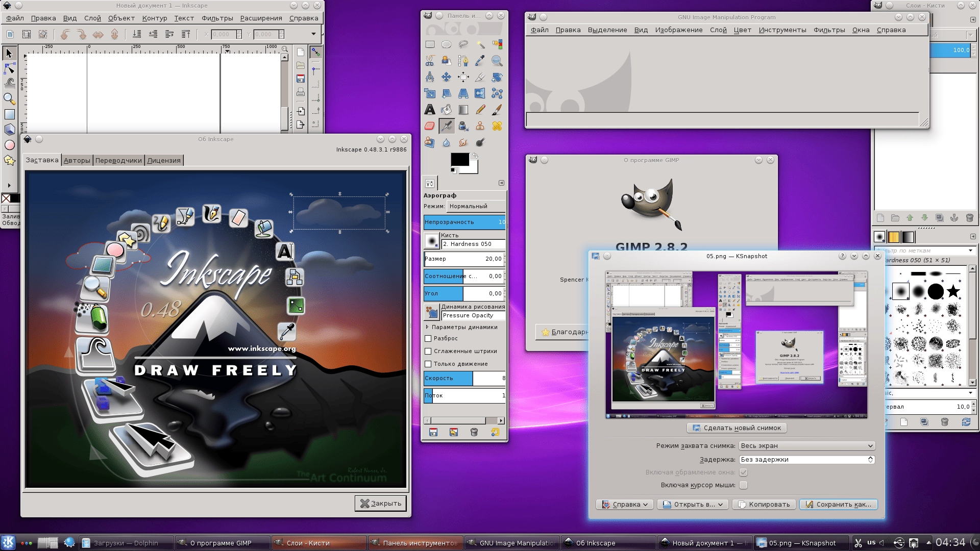Select the GIMP Text tool letter A
980x551 pixels.
tap(430, 110)
